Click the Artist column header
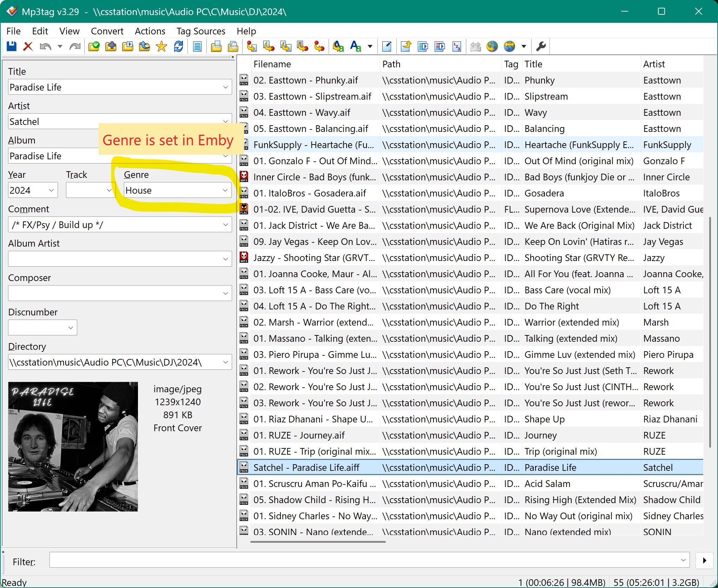The width and height of the screenshot is (718, 588). [x=654, y=64]
